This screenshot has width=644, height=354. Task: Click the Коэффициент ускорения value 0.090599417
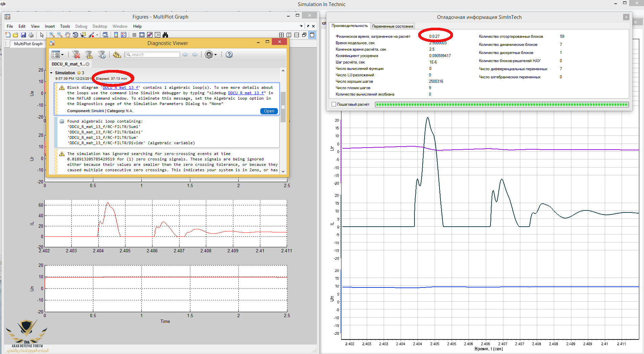(x=440, y=56)
